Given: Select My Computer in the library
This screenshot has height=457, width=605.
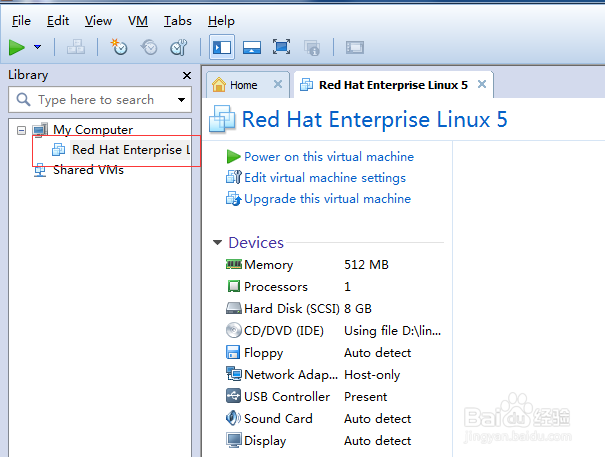Looking at the screenshot, I should [x=93, y=130].
